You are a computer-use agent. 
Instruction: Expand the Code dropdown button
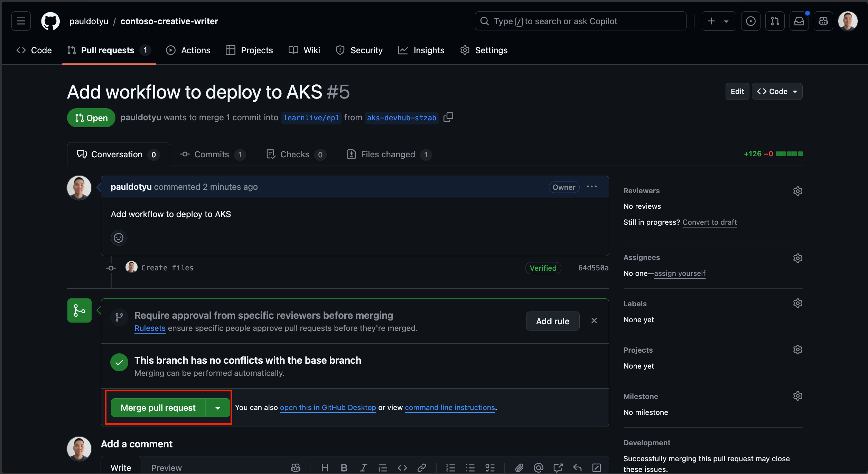tap(777, 92)
